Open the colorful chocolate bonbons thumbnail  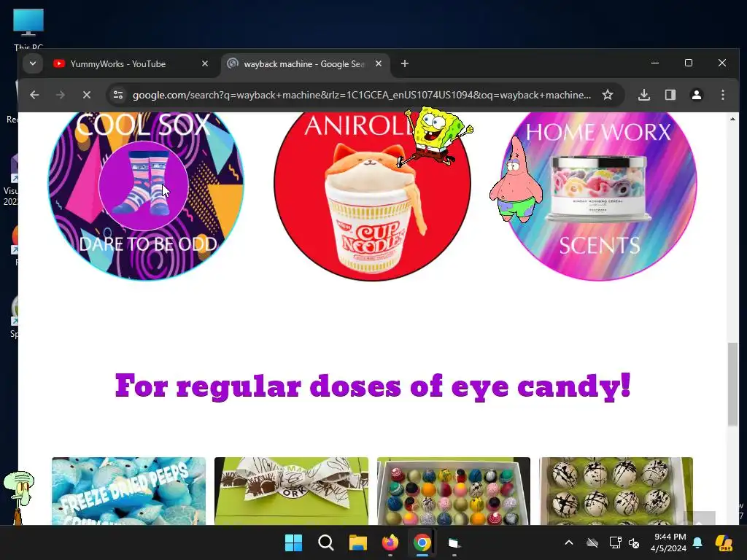point(453,491)
